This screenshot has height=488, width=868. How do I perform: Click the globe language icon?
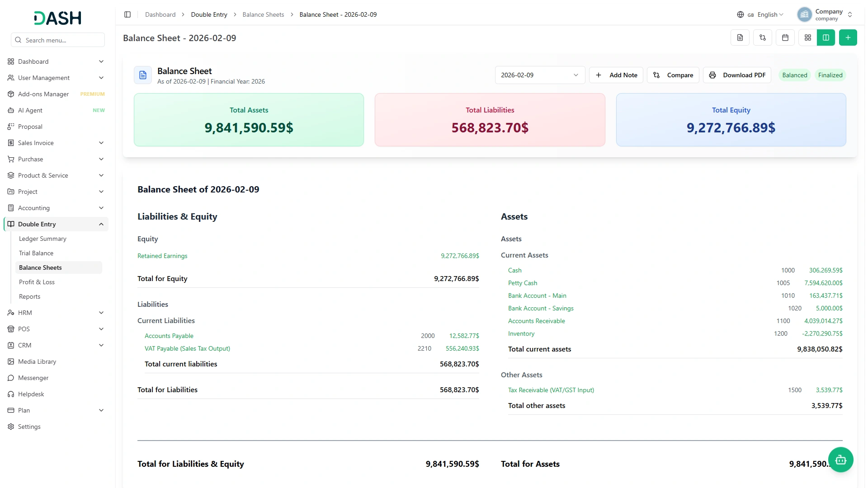pyautogui.click(x=741, y=14)
